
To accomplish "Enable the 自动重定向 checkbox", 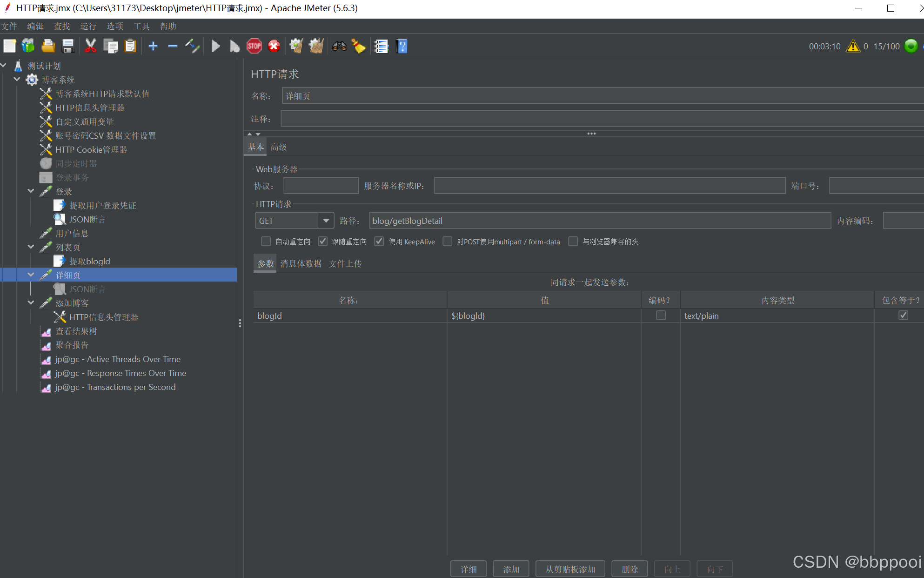I will coord(266,242).
